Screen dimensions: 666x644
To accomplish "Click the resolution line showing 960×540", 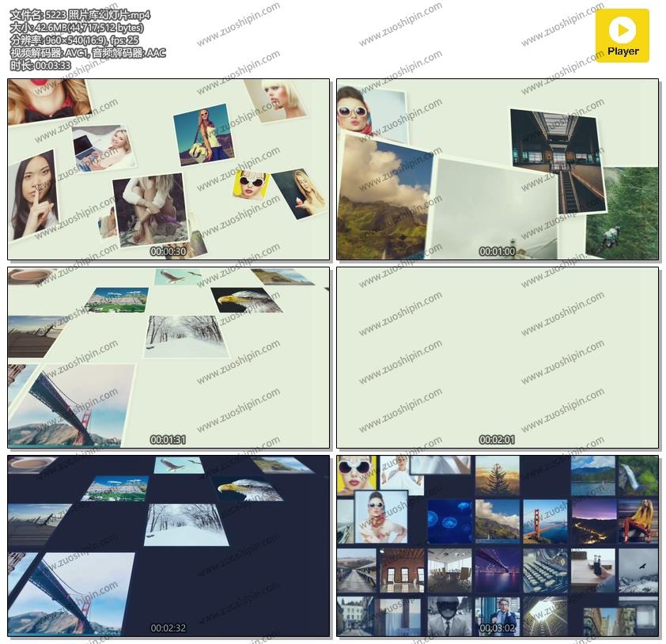I will coord(74,40).
